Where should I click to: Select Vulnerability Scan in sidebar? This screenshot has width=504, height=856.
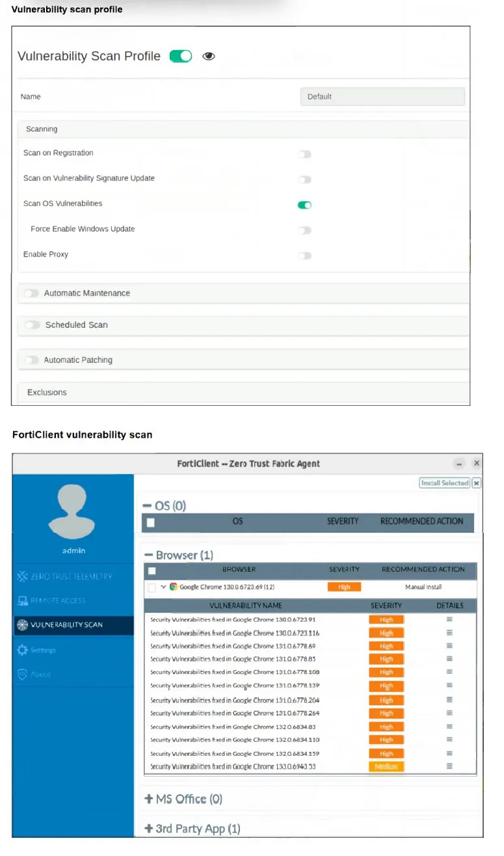click(73, 625)
